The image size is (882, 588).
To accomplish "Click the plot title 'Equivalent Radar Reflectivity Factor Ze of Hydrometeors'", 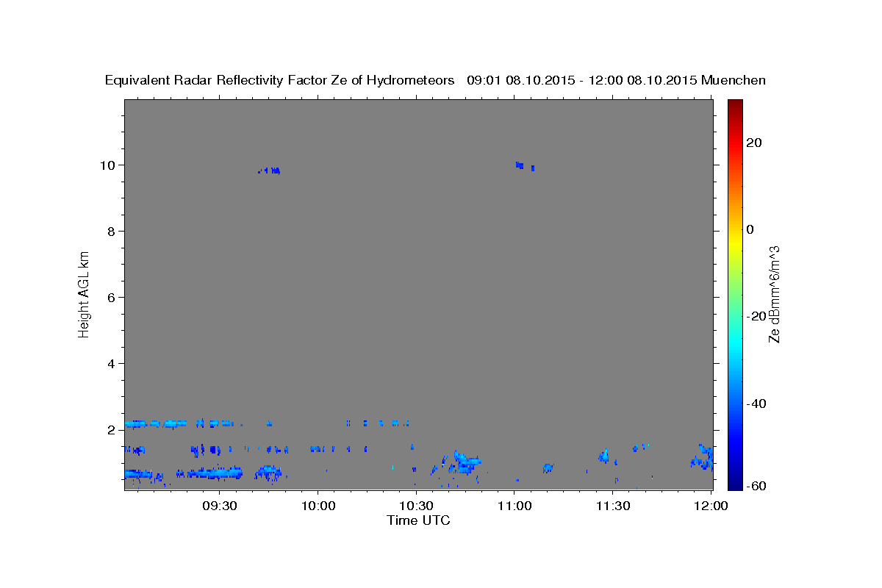I will [x=280, y=81].
